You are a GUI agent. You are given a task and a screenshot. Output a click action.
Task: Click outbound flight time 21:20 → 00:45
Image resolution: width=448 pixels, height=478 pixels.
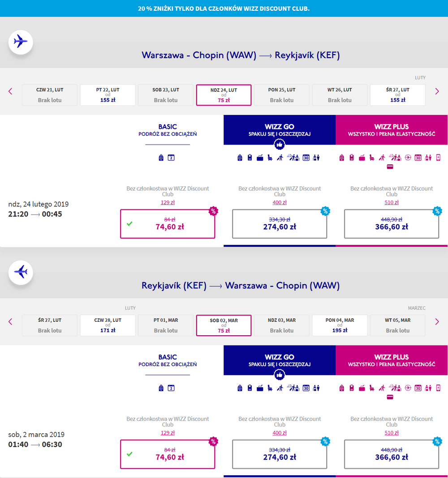tap(35, 214)
